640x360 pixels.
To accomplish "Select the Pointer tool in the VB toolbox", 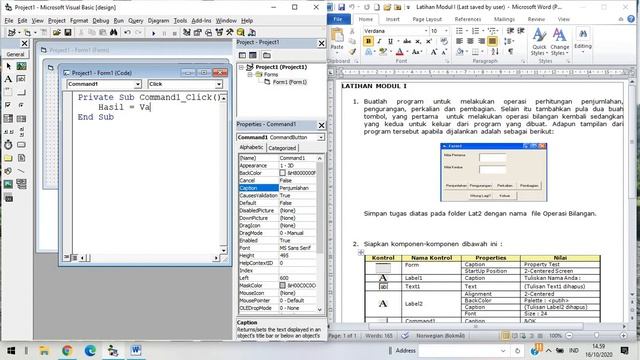I will pos(9,66).
